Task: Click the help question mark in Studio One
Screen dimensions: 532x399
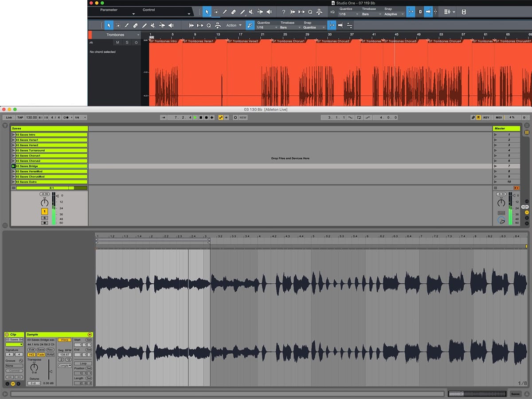Action: click(284, 12)
